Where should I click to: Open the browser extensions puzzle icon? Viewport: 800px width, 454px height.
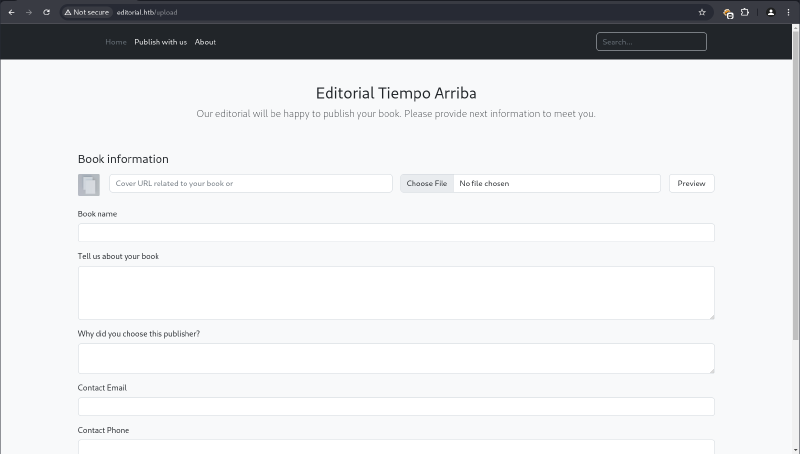pyautogui.click(x=745, y=12)
